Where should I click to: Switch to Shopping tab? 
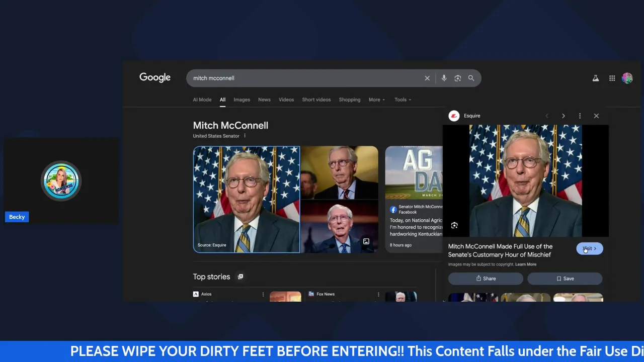[350, 100]
